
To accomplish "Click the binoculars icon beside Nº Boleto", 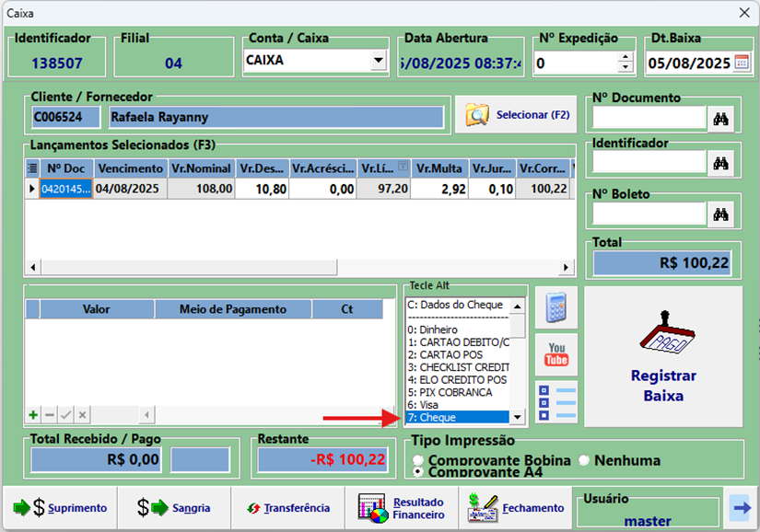I will pyautogui.click(x=720, y=214).
